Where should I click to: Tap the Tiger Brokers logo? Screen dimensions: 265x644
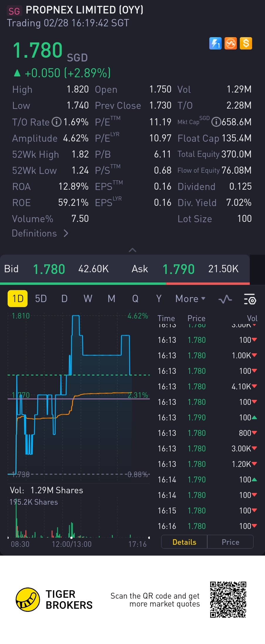click(x=28, y=599)
